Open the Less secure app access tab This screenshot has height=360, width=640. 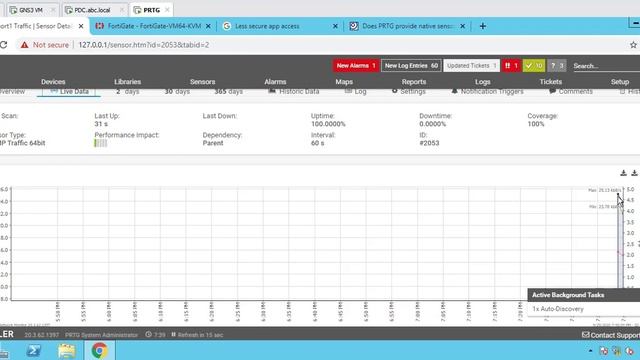click(267, 26)
